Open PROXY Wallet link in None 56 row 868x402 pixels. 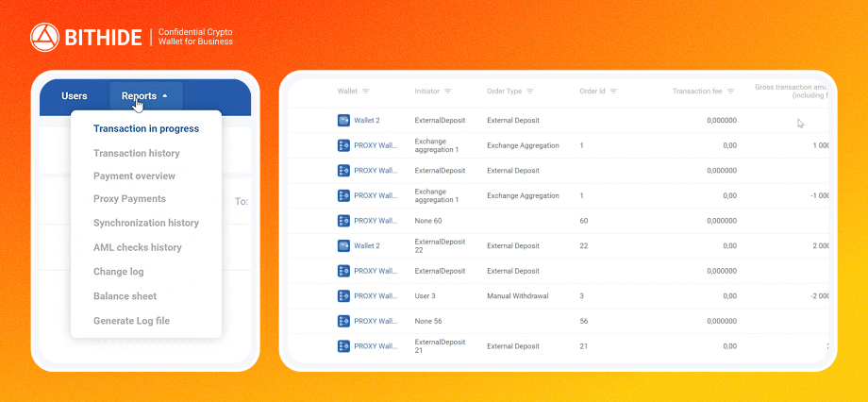pos(376,321)
